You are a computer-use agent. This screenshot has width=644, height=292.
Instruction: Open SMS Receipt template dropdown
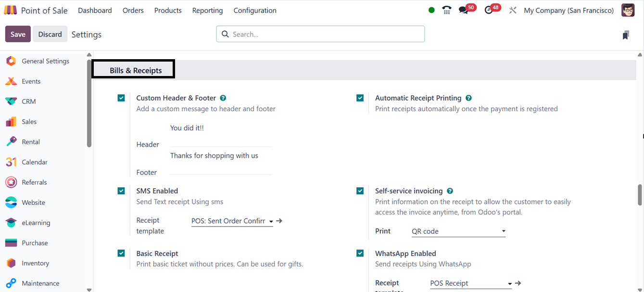(x=232, y=221)
